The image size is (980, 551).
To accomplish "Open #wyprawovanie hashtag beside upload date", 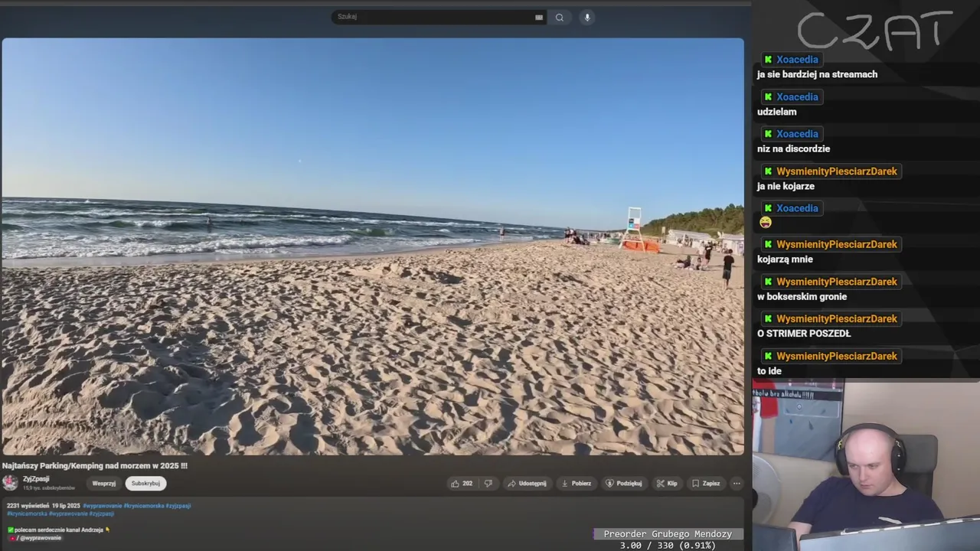I will pyautogui.click(x=103, y=506).
